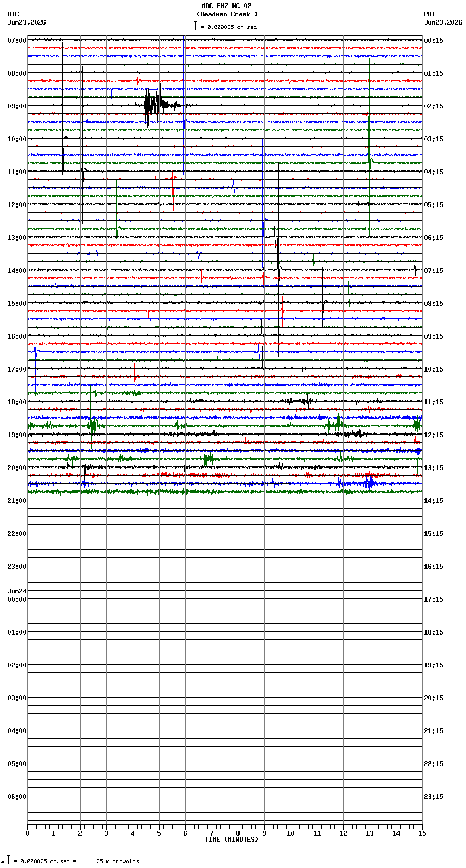Image resolution: width=466 pixels, height=868 pixels.
Task: Select the '18:00' UTC time label
Action: [17, 402]
